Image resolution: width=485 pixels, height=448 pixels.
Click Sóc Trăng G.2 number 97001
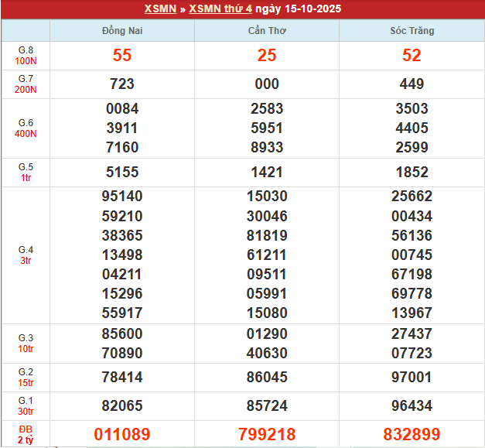click(412, 377)
